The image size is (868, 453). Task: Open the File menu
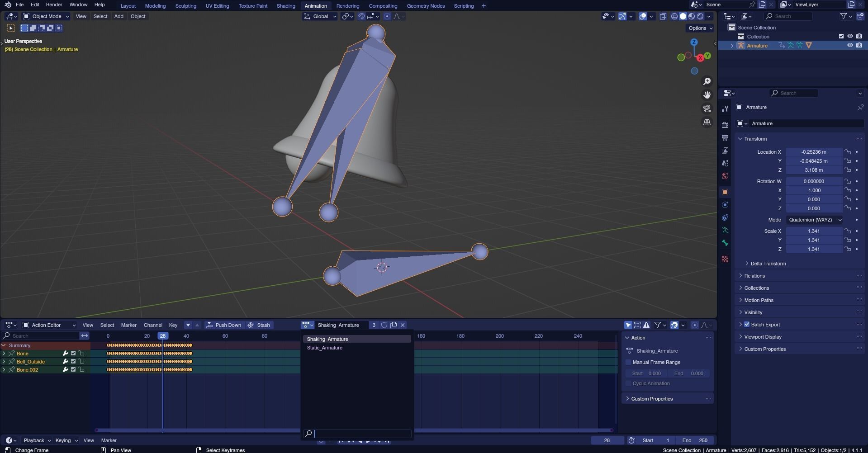click(x=19, y=5)
